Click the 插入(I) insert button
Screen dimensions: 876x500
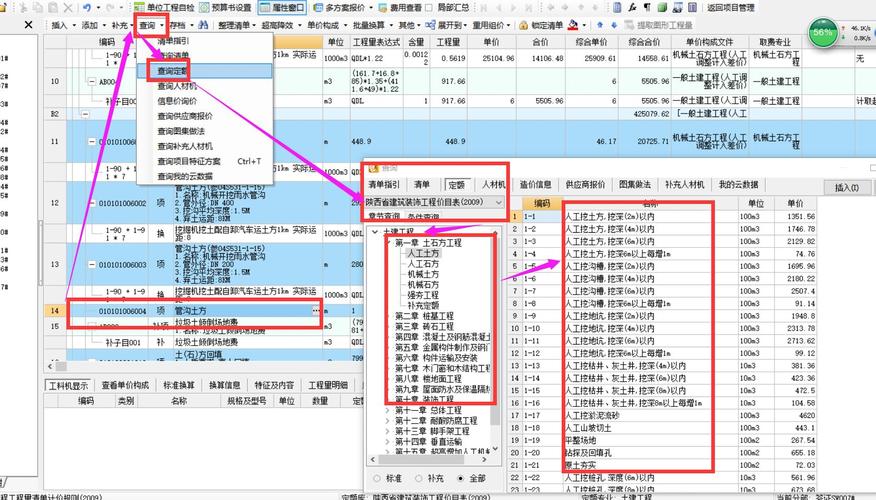[847, 187]
